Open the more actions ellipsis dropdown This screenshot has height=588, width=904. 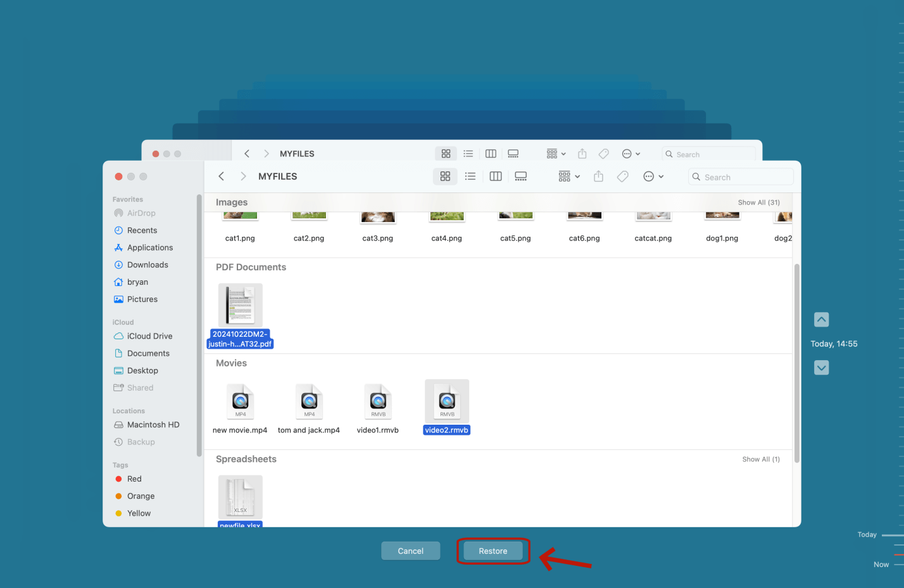pos(653,176)
